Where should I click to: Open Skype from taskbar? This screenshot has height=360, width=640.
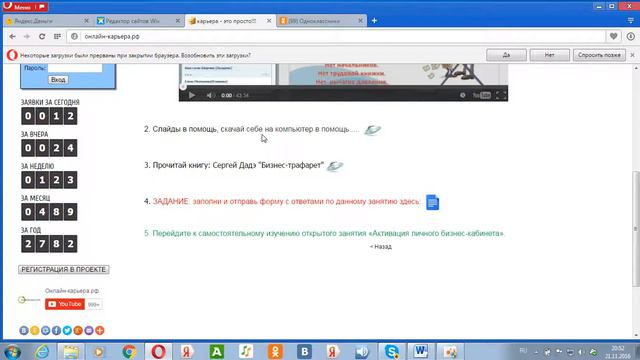click(x=392, y=351)
